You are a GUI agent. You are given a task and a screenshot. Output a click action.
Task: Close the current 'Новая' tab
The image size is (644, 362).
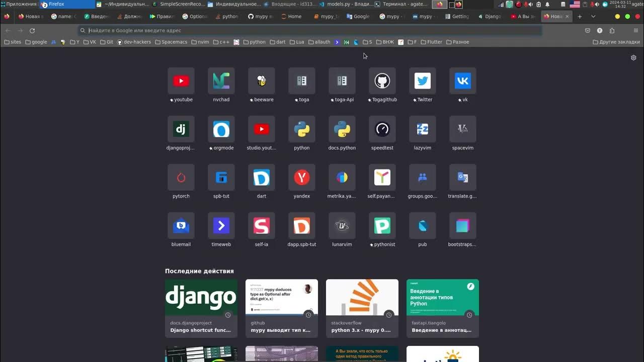[567, 17]
